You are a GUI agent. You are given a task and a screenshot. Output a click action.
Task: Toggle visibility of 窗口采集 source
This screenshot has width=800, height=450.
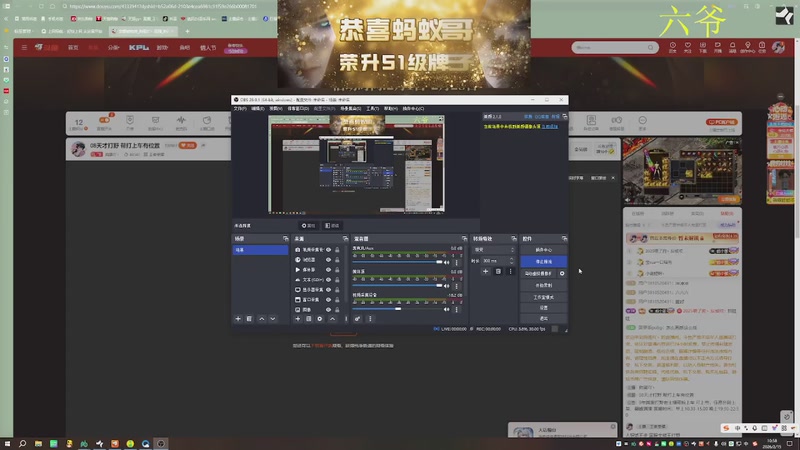point(329,299)
